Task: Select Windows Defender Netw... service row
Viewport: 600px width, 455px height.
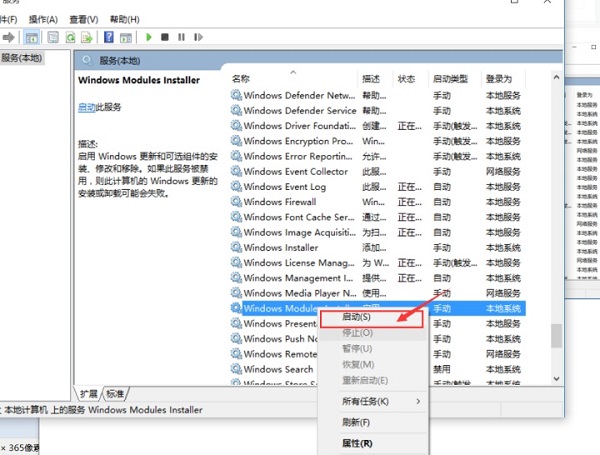Action: [x=378, y=95]
